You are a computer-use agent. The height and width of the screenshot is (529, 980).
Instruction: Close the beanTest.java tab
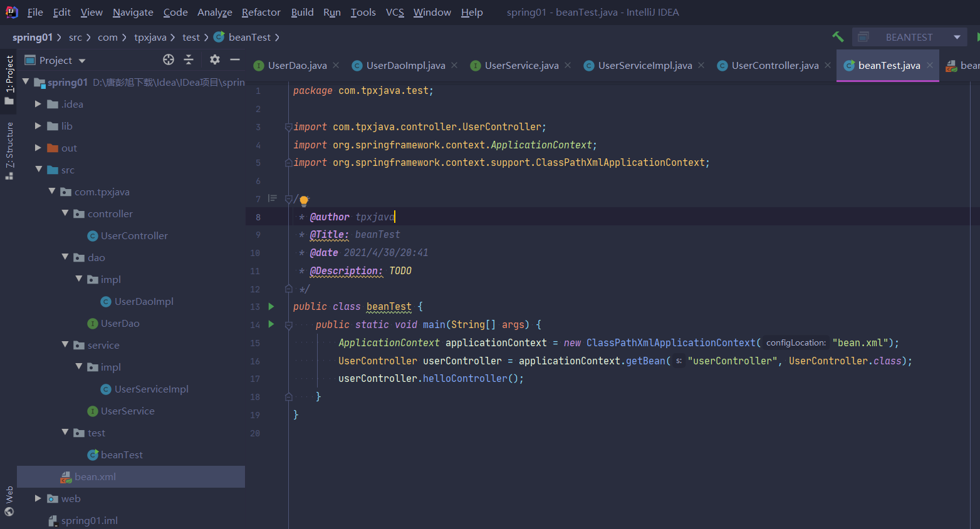click(x=930, y=65)
